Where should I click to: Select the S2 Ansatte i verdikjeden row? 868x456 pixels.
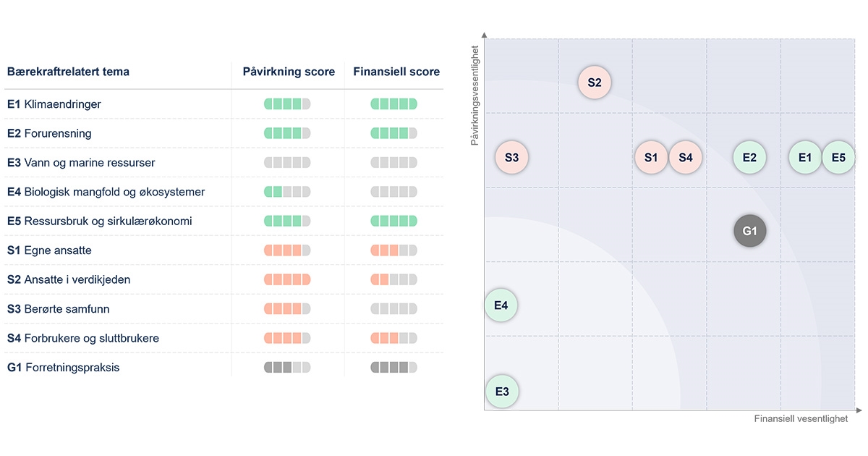(69, 279)
